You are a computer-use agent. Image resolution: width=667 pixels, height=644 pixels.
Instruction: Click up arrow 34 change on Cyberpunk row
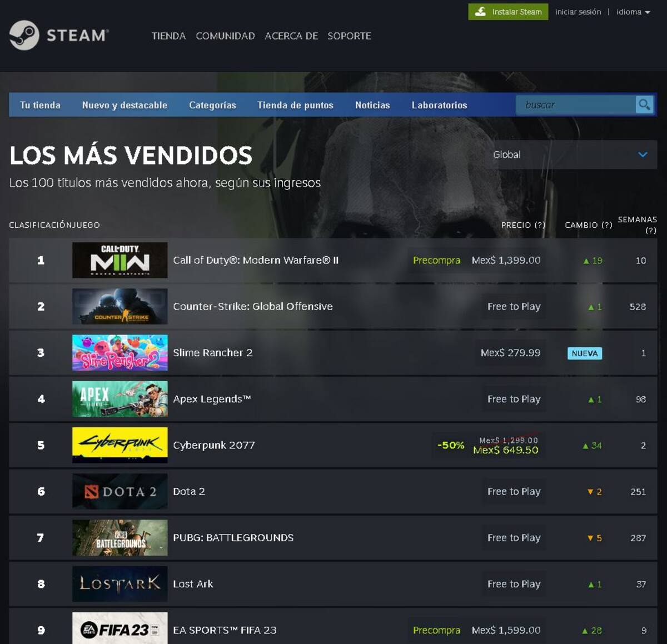point(592,446)
